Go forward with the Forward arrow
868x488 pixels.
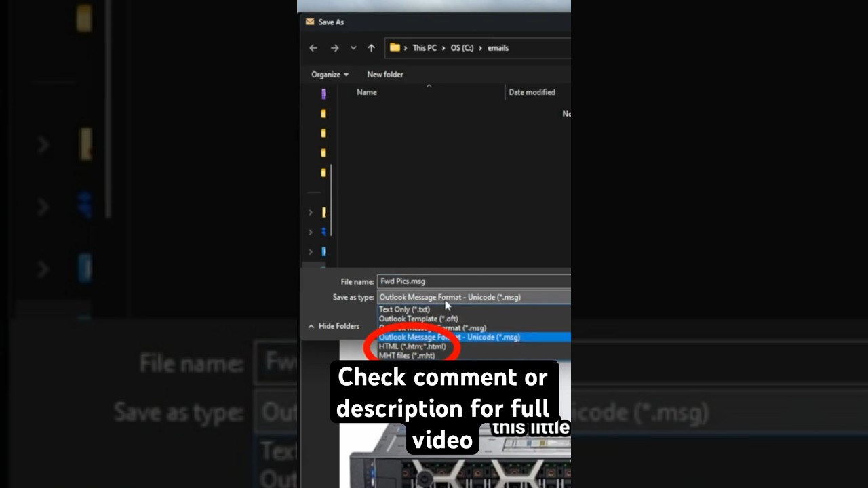point(334,48)
